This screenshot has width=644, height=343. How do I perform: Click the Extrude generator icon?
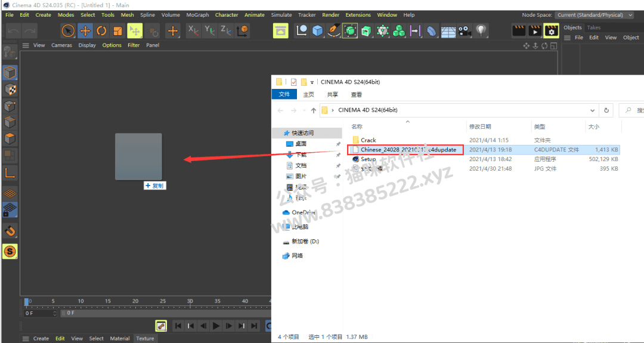(366, 31)
